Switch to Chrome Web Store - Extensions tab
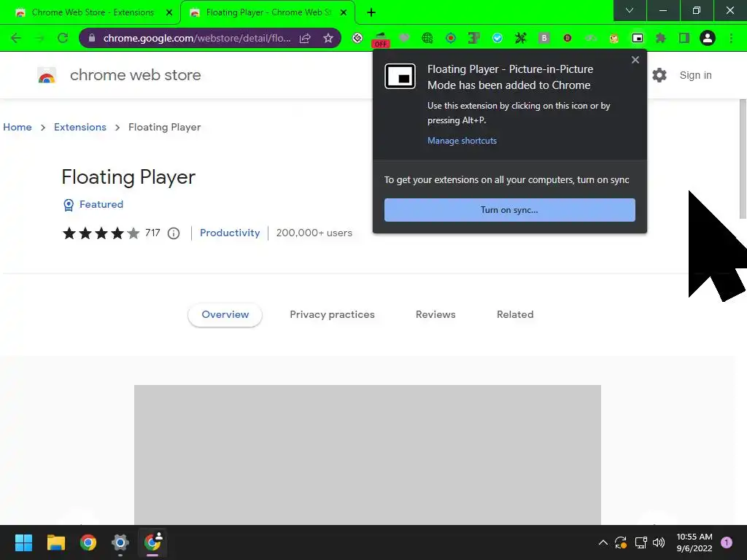 pyautogui.click(x=93, y=12)
